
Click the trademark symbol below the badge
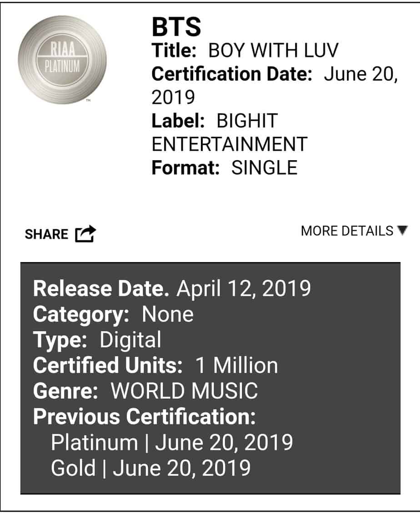coord(88,101)
